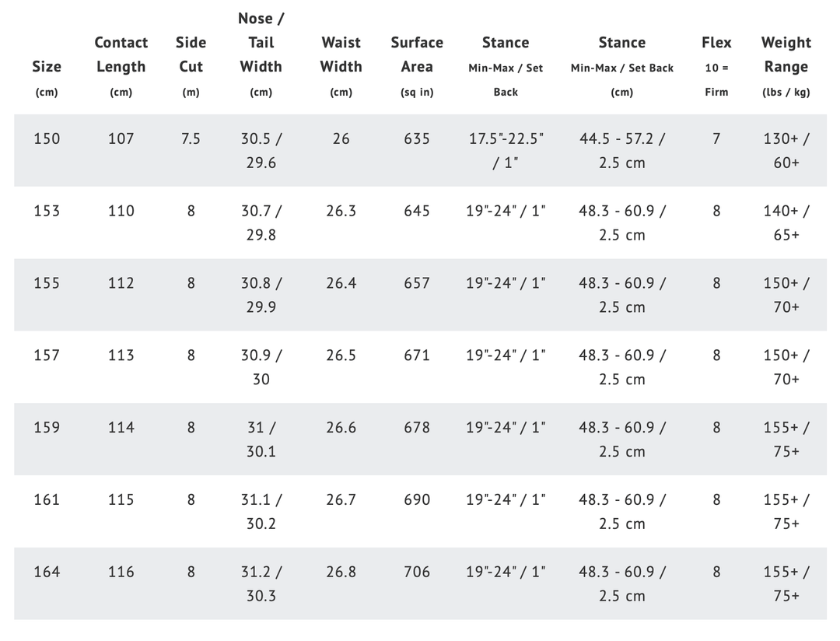Click the 150 size cell
This screenshot has height=641, width=840.
point(47,138)
